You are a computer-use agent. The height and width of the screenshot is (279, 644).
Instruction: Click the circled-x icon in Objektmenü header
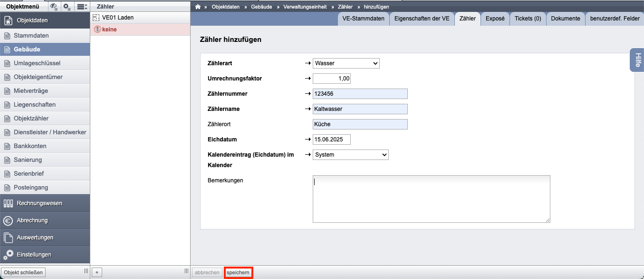[x=67, y=7]
